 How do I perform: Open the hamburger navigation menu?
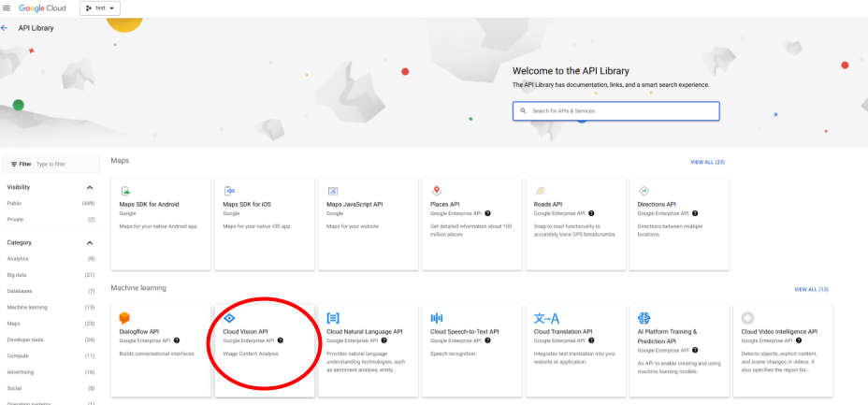coord(7,7)
